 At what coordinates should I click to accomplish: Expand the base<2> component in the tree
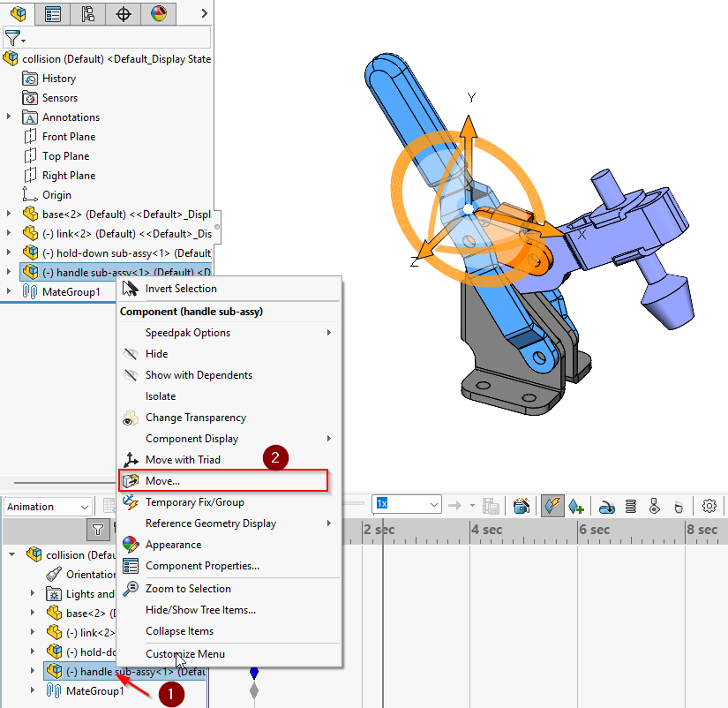point(7,212)
